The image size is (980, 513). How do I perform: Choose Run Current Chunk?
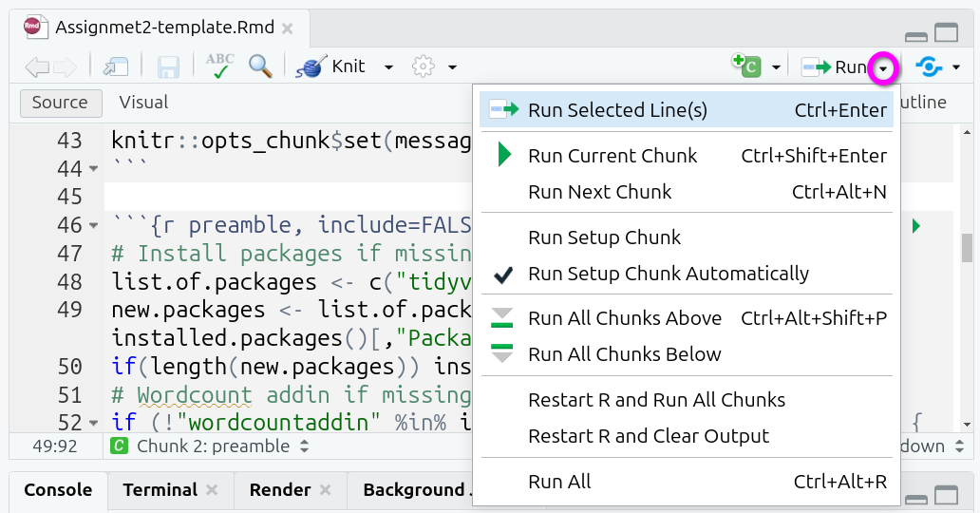coord(687,156)
